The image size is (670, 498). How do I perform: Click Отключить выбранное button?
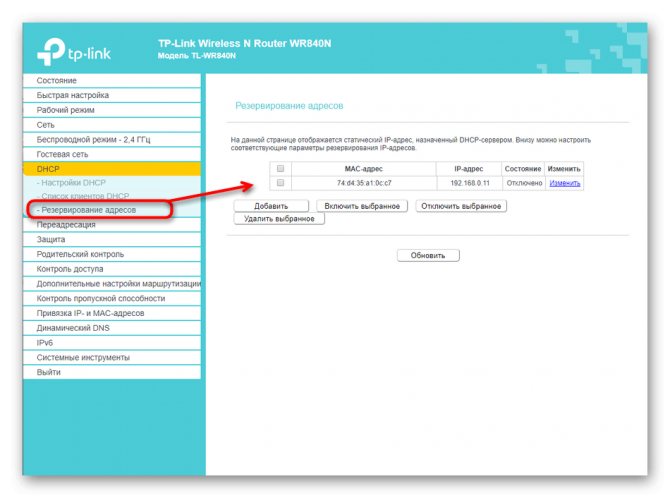461,206
